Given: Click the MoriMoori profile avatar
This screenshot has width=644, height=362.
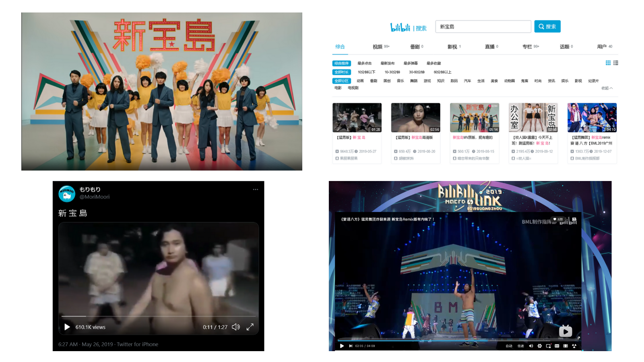Looking at the screenshot, I should click(67, 193).
